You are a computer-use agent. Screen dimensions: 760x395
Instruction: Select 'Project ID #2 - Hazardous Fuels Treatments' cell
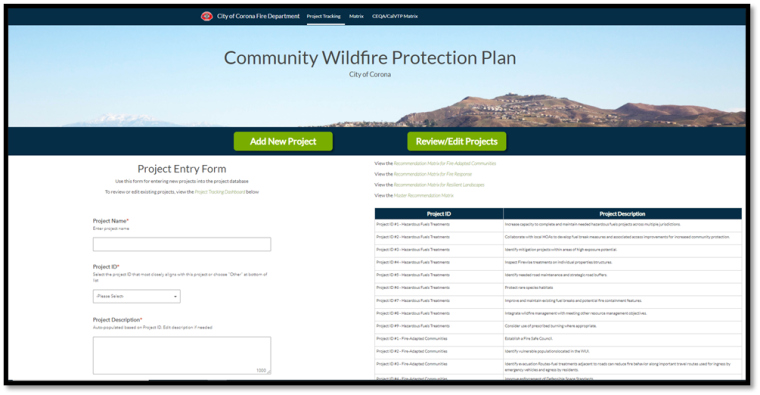point(439,237)
